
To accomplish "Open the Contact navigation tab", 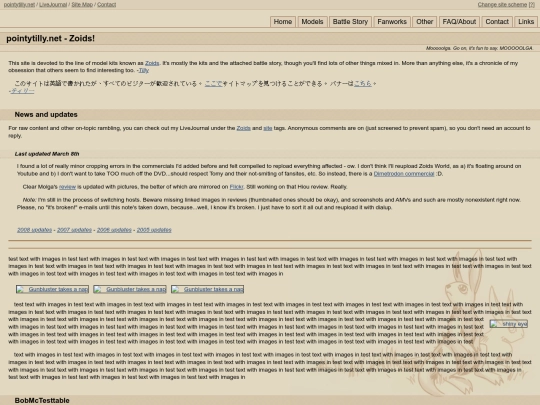I will [x=497, y=22].
